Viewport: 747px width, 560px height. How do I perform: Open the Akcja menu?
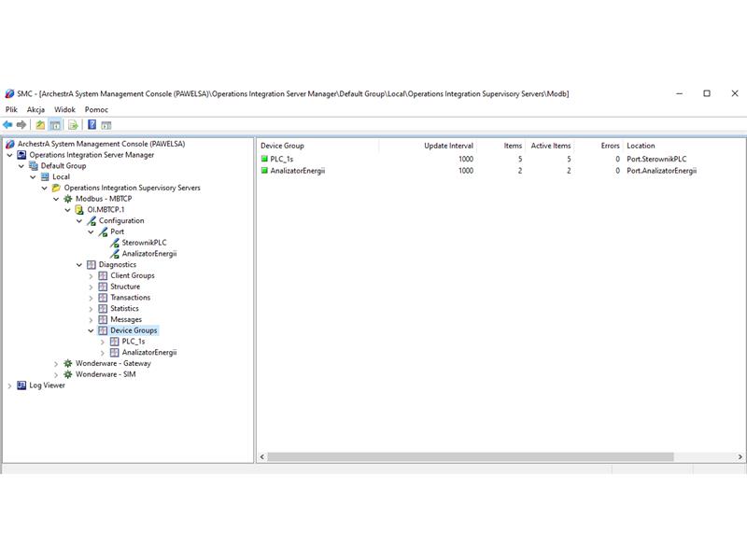35,109
